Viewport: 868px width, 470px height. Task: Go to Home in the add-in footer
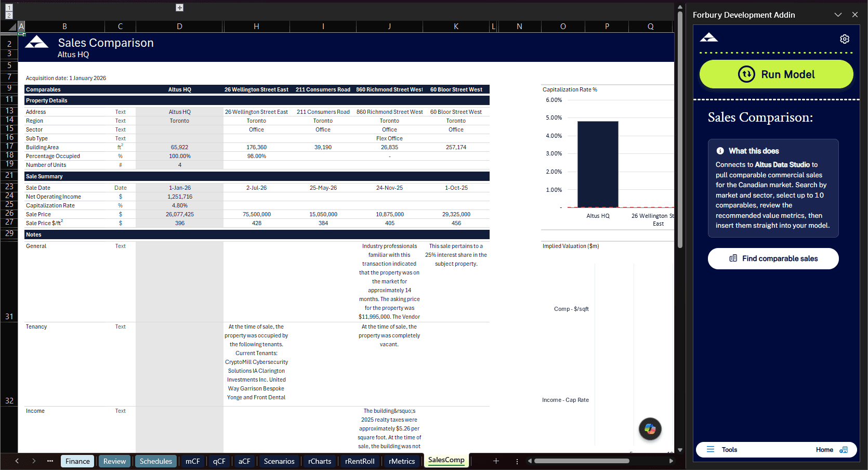(x=832, y=450)
